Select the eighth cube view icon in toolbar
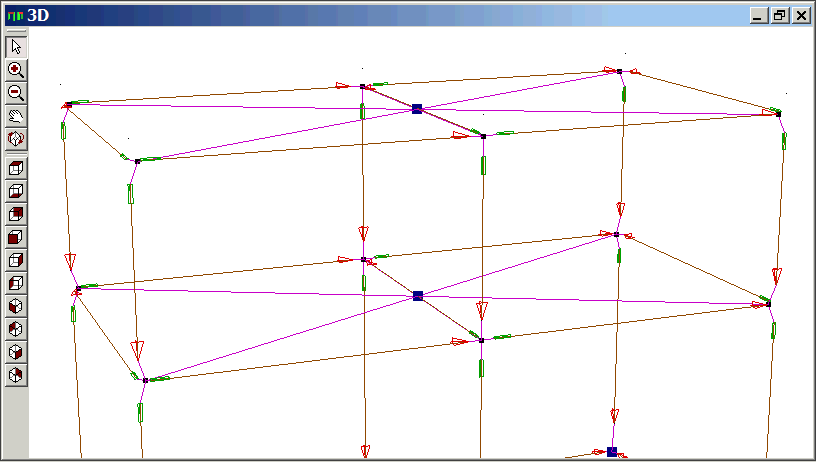 pos(16,329)
